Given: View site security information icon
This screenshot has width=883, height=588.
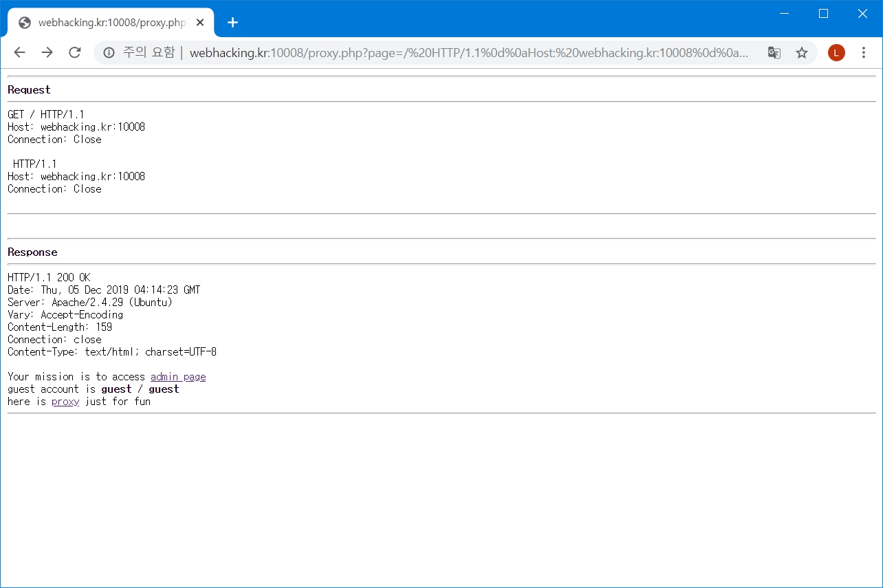Looking at the screenshot, I should [109, 53].
